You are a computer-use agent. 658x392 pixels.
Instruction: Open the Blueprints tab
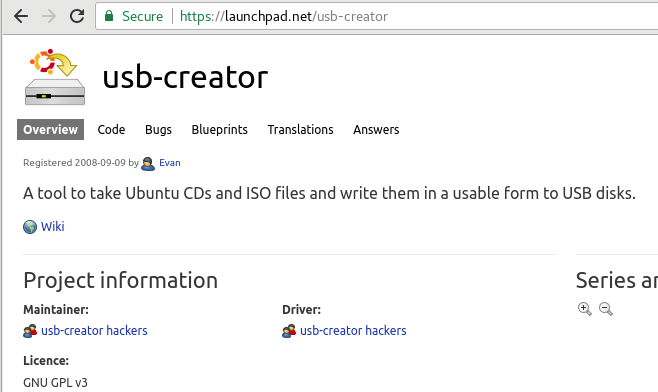(x=219, y=130)
